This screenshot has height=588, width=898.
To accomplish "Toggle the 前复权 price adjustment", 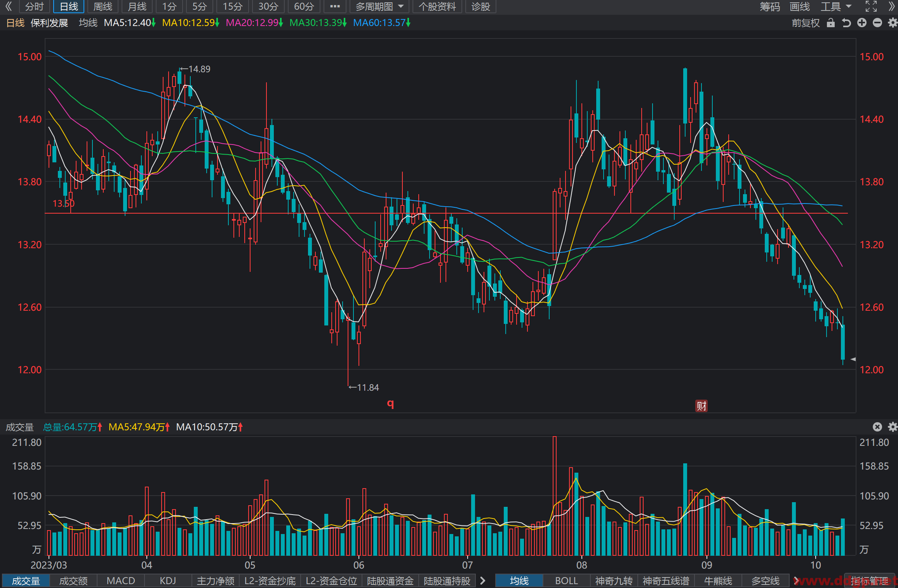I will click(x=806, y=23).
